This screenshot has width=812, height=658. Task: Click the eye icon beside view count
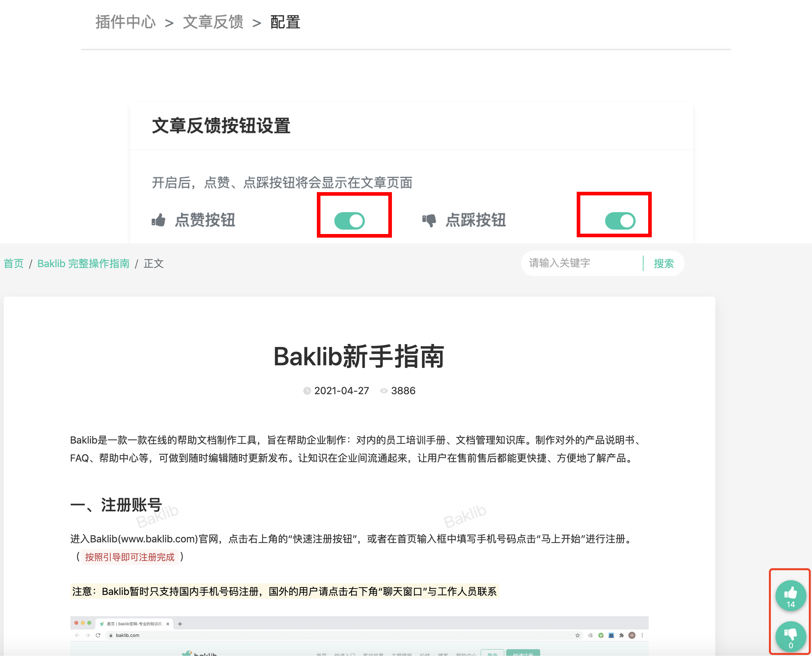(x=384, y=391)
